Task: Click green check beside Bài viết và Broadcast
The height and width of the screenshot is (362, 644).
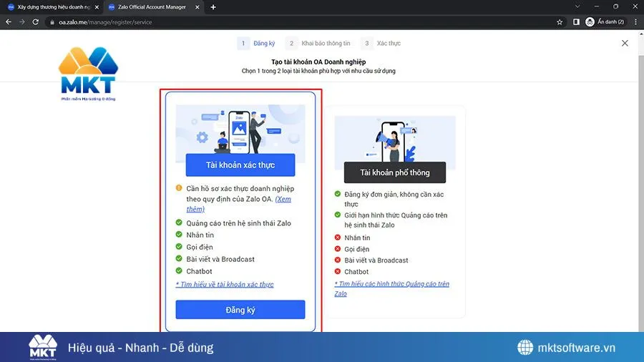Action: coord(179,258)
